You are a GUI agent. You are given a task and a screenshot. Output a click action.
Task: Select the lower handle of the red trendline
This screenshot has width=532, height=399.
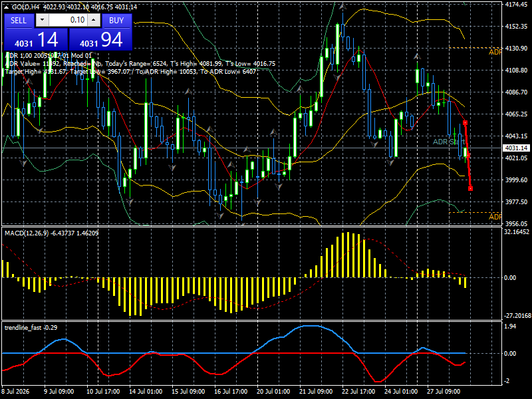pos(470,189)
